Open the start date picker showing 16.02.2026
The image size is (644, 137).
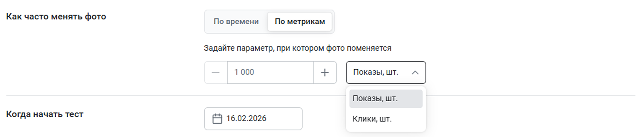[x=246, y=118]
